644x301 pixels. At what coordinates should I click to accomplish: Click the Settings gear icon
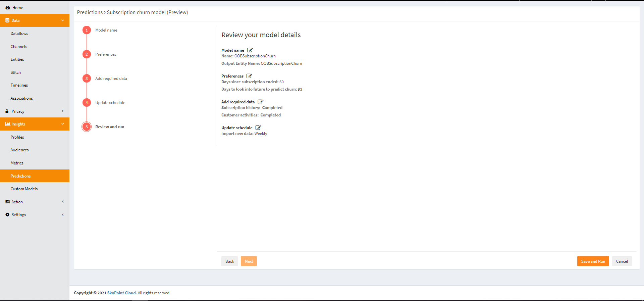tap(7, 215)
